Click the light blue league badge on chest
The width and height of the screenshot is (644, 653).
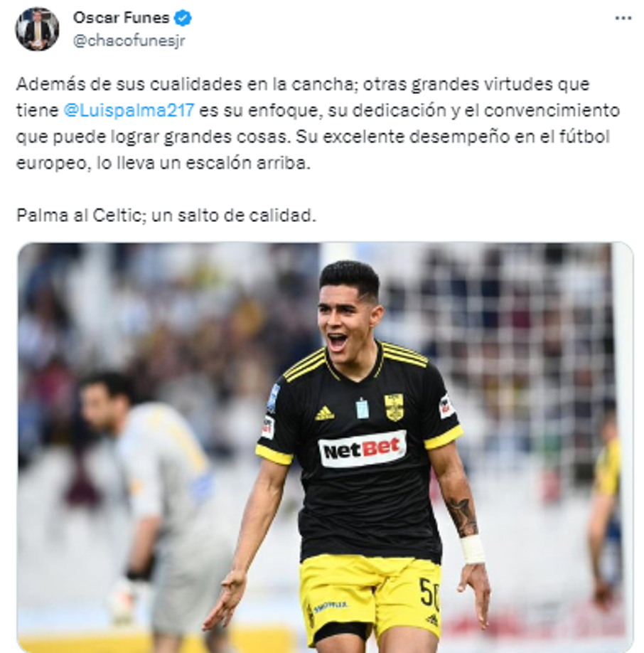(362, 408)
